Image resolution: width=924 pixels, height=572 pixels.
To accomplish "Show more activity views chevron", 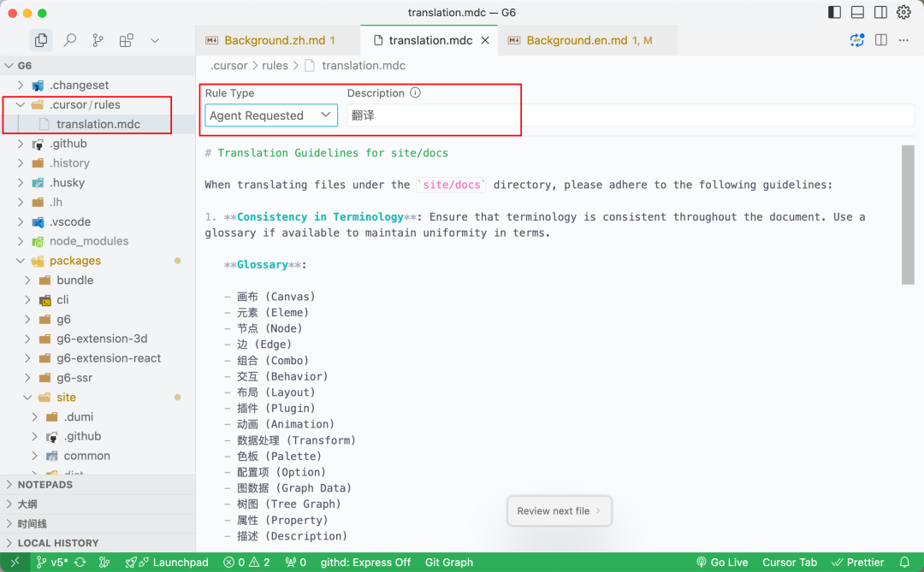I will [154, 41].
